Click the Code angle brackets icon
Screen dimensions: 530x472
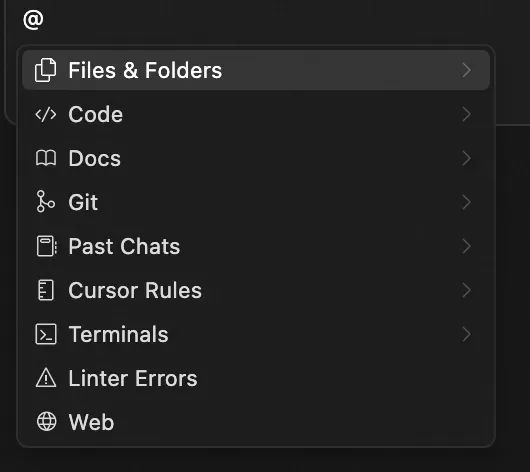pyautogui.click(x=46, y=114)
